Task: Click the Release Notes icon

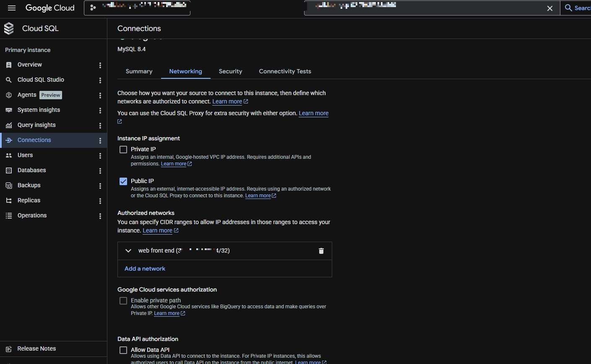Action: (x=9, y=349)
